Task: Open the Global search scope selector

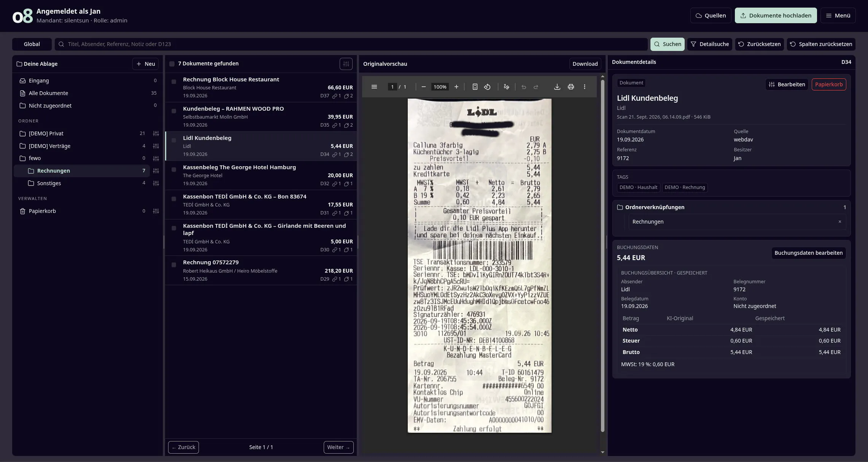Action: 32,44
